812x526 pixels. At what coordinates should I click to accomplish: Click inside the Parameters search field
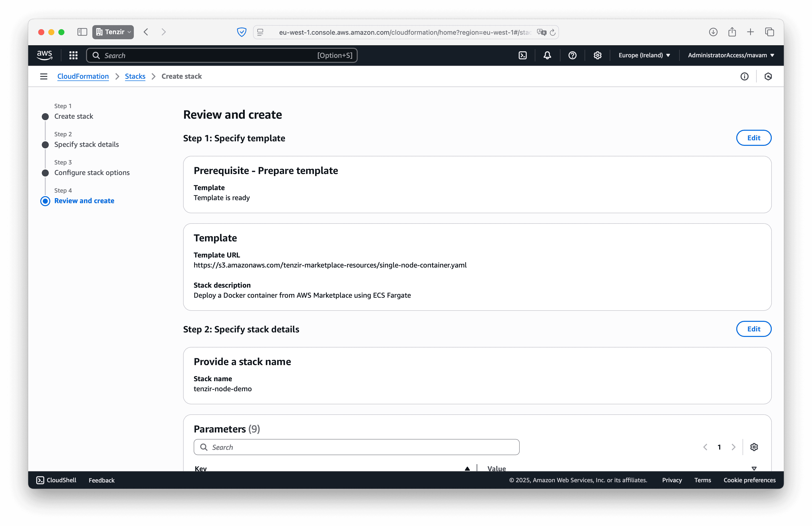coord(356,447)
